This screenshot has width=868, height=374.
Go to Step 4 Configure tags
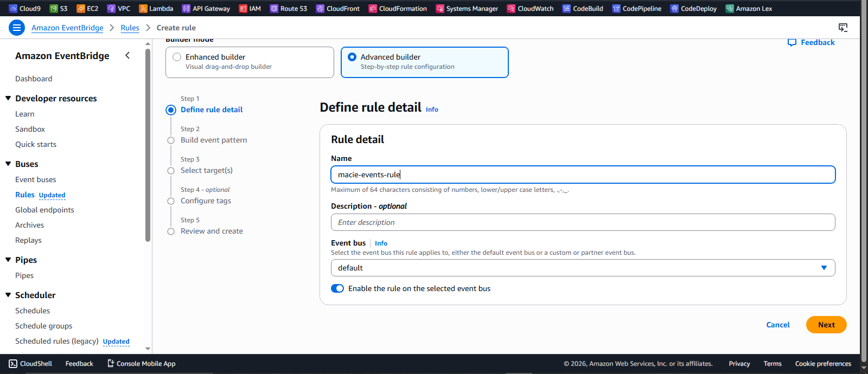pos(206,201)
